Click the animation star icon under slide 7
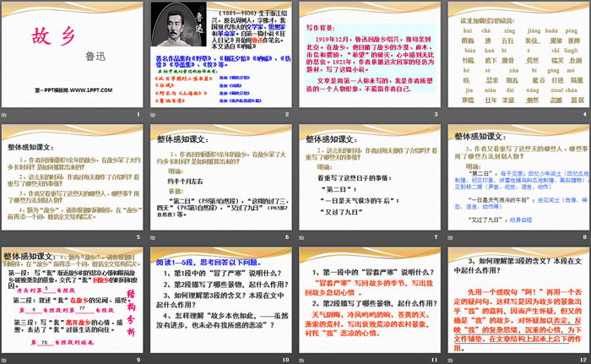 [301, 237]
